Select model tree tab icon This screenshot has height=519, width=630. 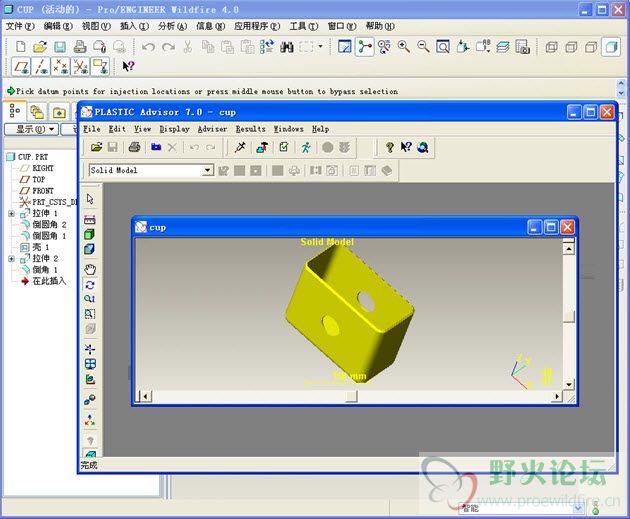click(15, 111)
